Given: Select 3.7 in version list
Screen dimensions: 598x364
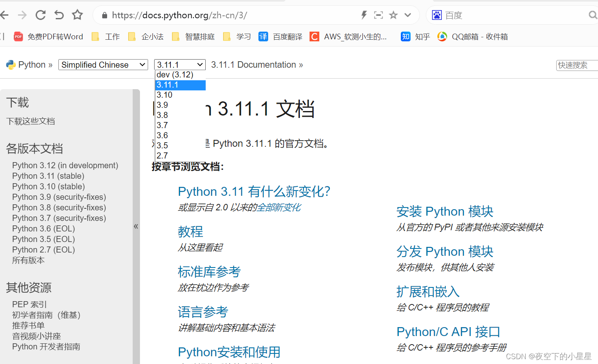Looking at the screenshot, I should [x=181, y=125].
